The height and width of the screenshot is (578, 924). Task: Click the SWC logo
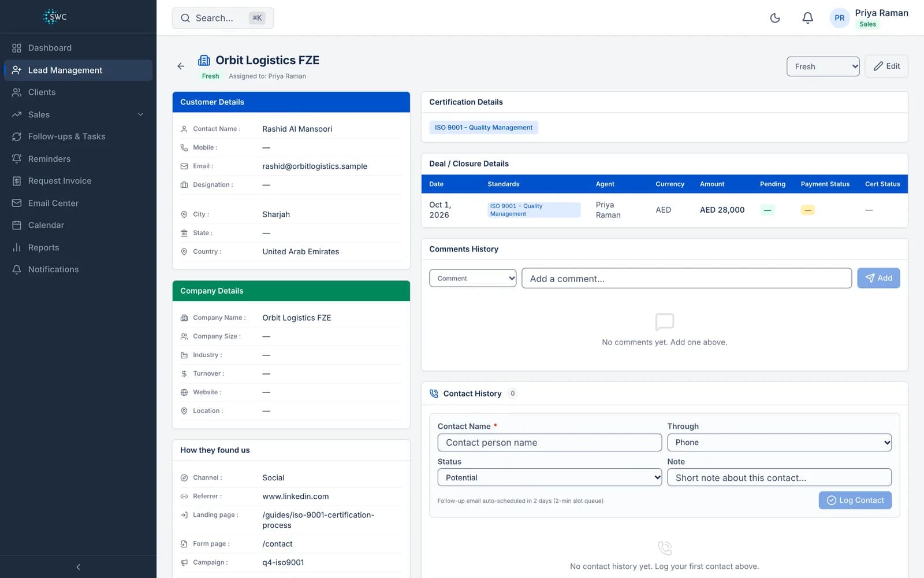pos(55,17)
